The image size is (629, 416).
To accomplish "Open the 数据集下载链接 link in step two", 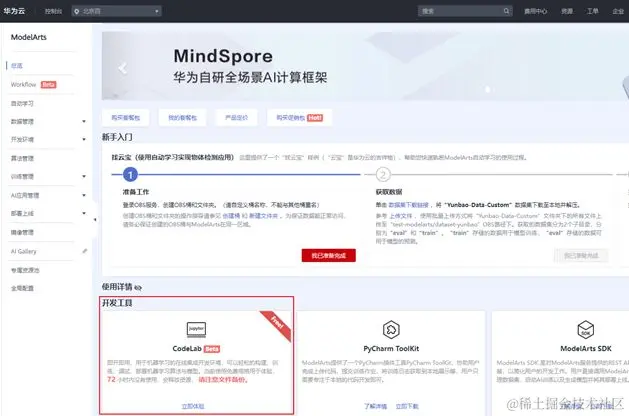I will pos(408,205).
